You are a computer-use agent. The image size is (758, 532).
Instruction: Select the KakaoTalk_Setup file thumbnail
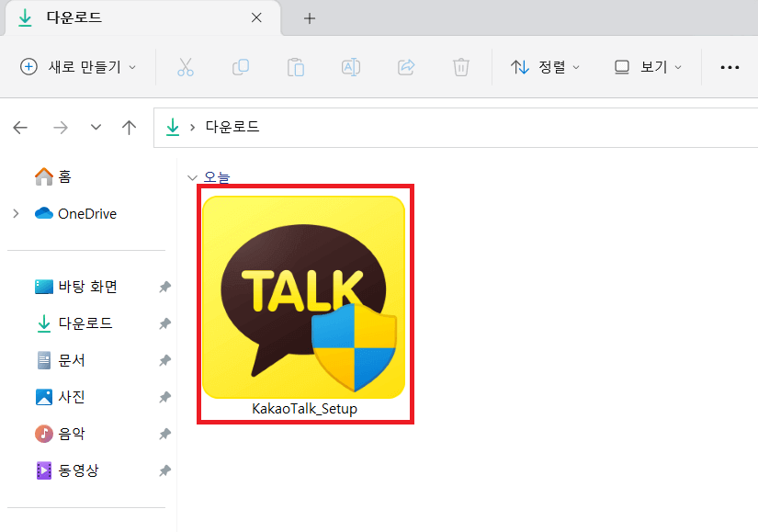coord(304,299)
